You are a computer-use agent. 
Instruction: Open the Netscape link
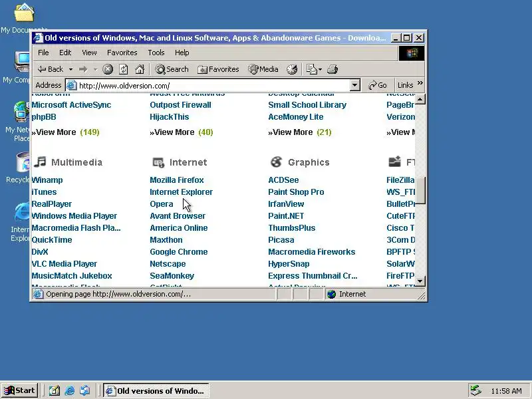point(168,263)
